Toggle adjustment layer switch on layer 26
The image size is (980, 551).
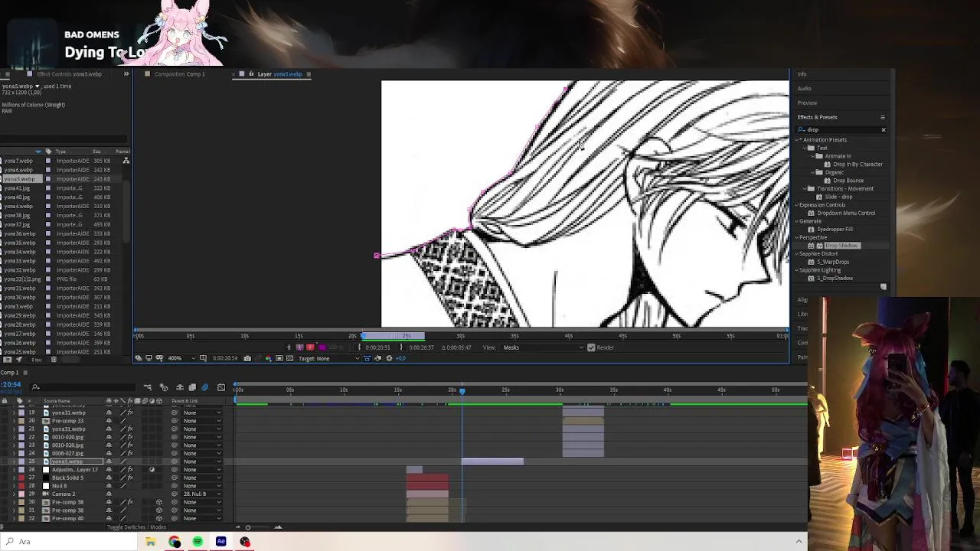pyautogui.click(x=152, y=469)
